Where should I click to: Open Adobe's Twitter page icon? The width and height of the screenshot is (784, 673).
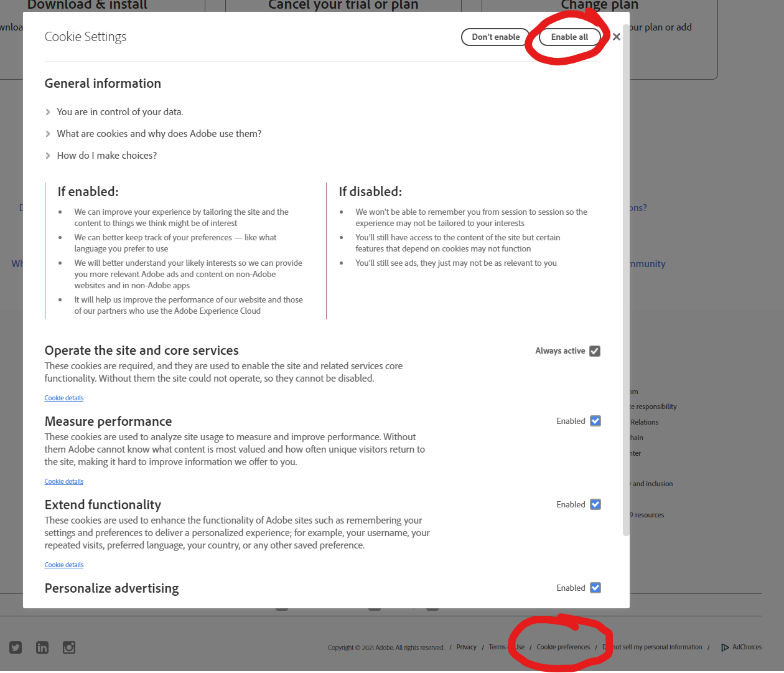pos(15,647)
